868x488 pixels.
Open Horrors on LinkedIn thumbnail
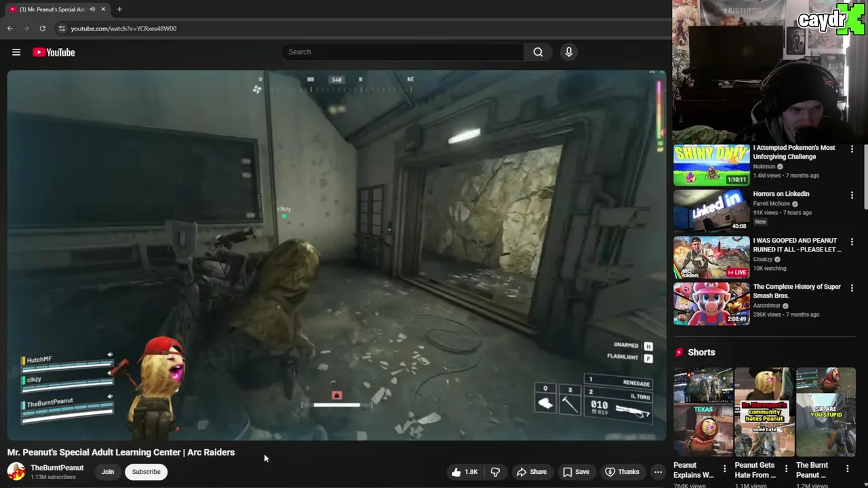[x=711, y=211]
